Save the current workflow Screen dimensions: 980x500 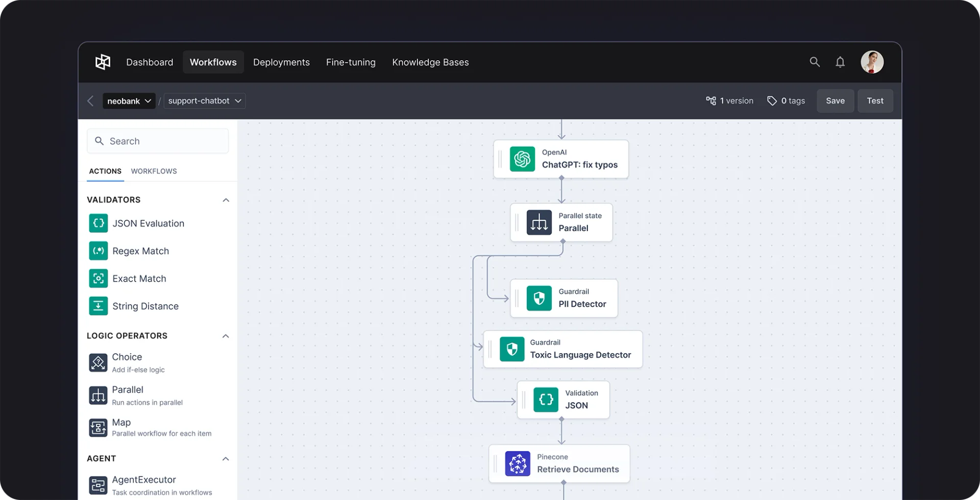pyautogui.click(x=835, y=101)
